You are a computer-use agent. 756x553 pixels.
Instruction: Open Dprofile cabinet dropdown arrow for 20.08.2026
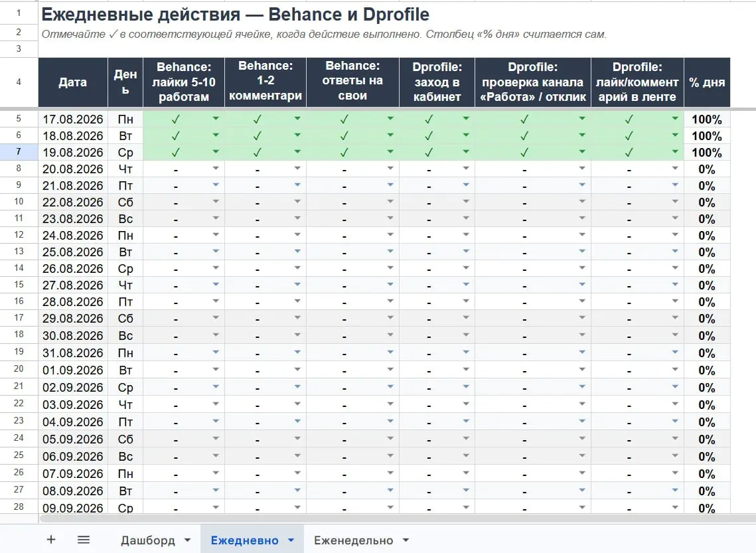pos(466,168)
